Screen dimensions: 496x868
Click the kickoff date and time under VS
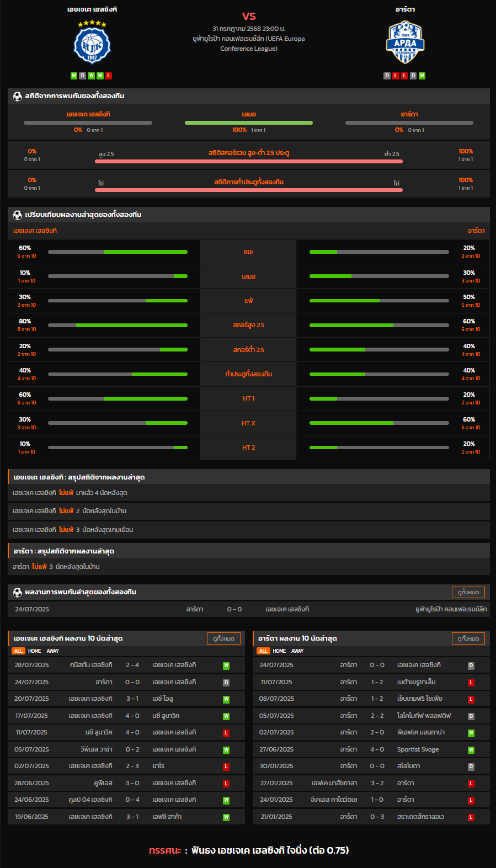[249, 29]
